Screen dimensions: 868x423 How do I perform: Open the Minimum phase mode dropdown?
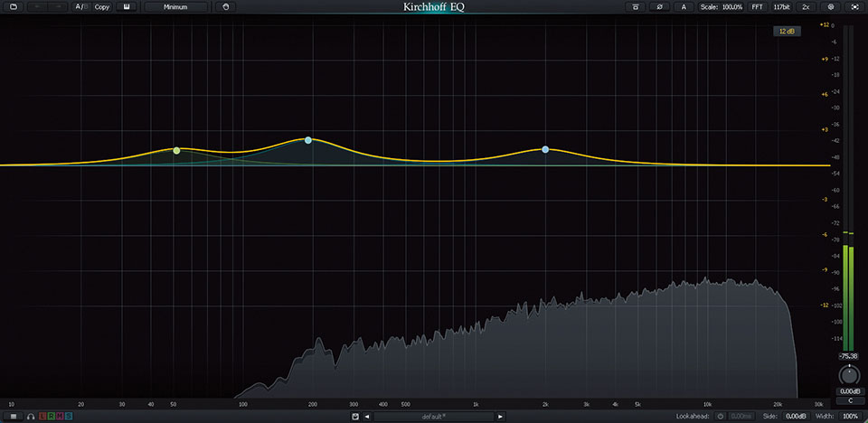pyautogui.click(x=176, y=7)
